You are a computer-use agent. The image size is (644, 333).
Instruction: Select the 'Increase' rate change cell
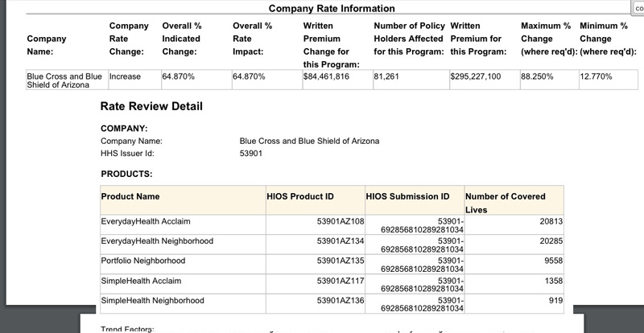[125, 77]
